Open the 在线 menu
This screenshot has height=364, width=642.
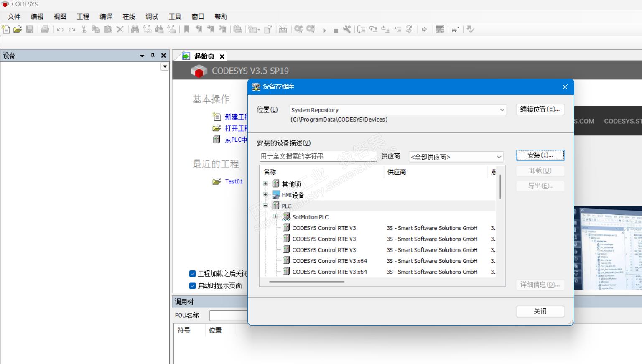point(129,17)
